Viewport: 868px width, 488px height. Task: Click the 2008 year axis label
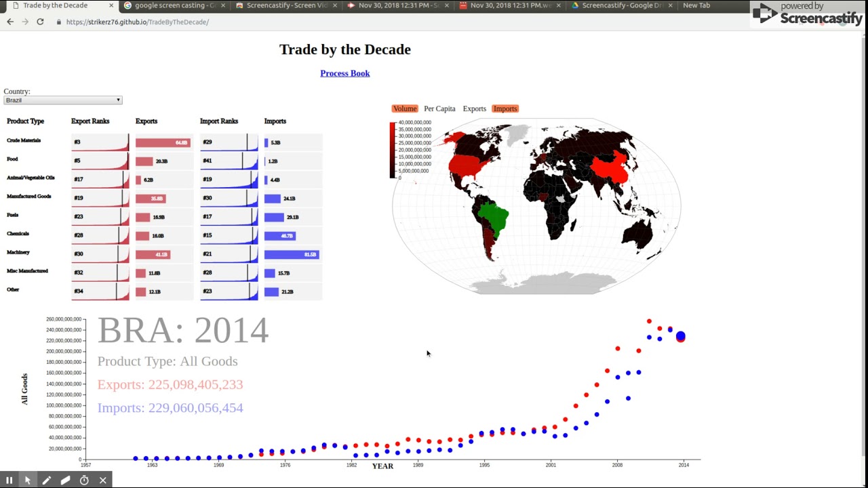pos(617,465)
